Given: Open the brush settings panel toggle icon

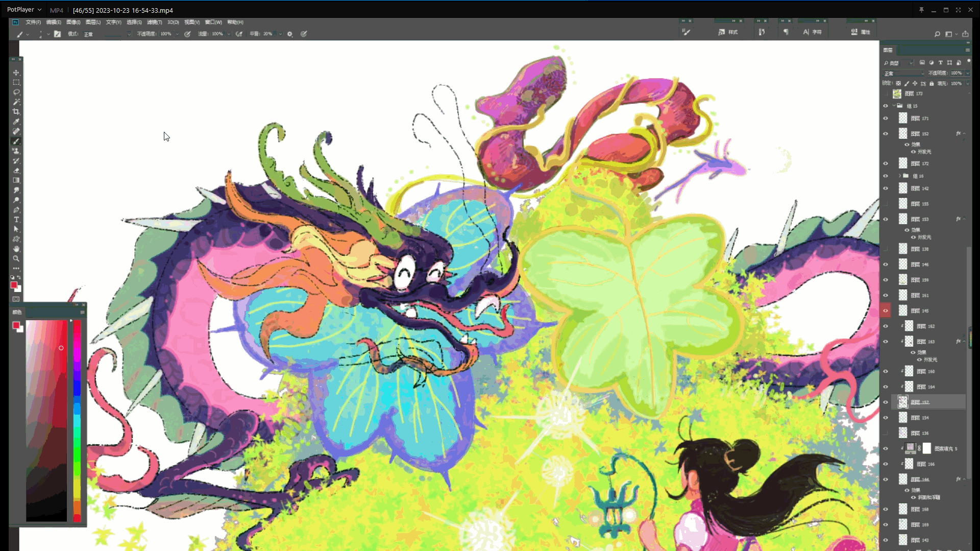Looking at the screenshot, I should pyautogui.click(x=57, y=34).
